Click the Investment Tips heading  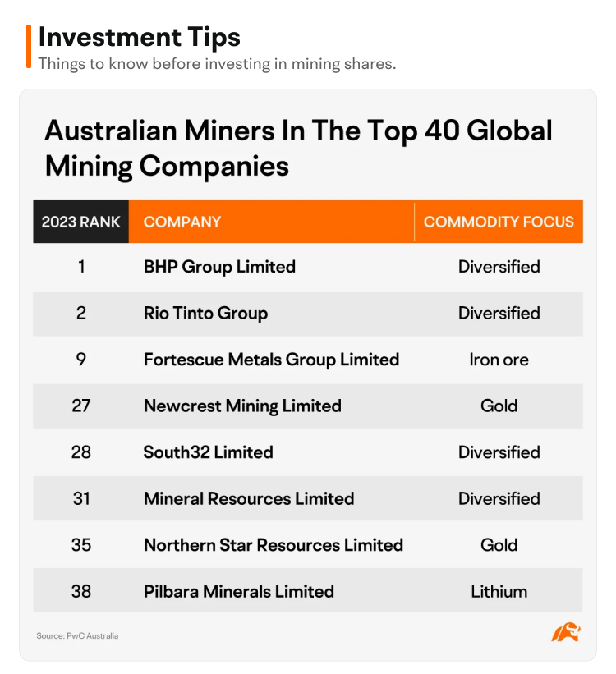[x=140, y=37]
